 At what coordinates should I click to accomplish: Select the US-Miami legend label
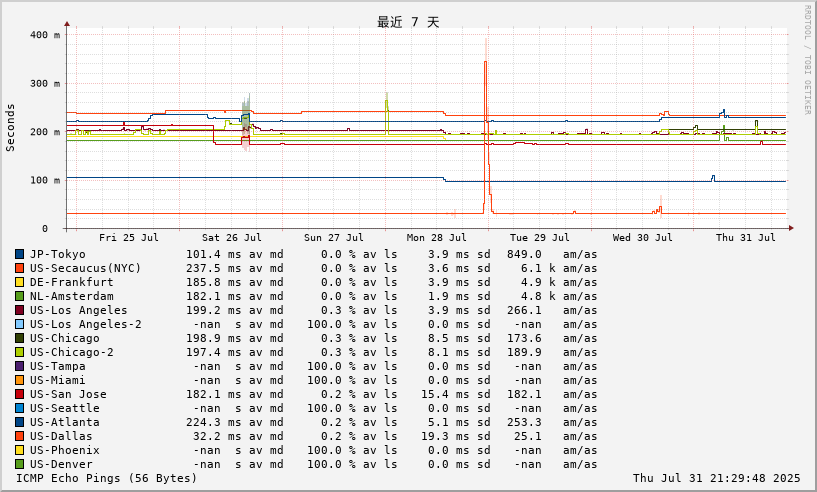coord(57,380)
